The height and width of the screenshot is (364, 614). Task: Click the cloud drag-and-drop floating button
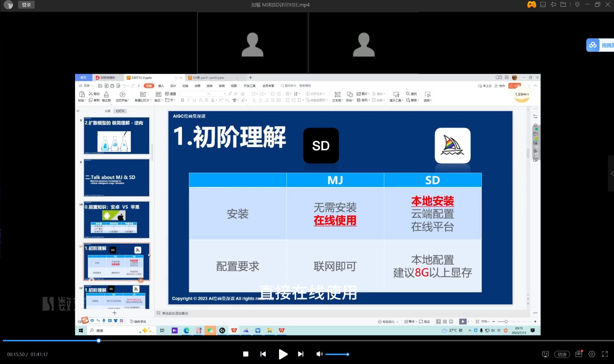[600, 45]
